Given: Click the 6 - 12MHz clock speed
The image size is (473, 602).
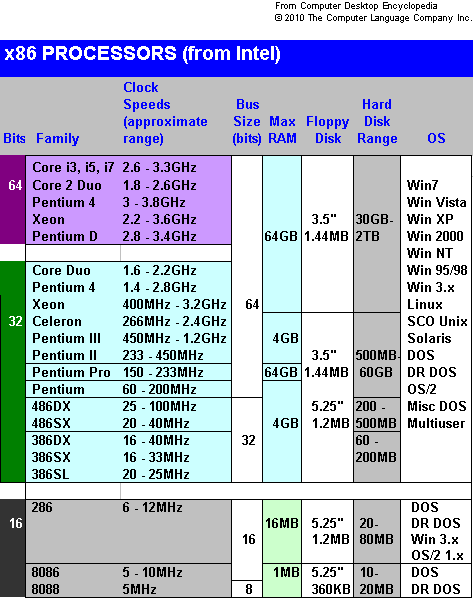Looking at the screenshot, I should point(152,508).
